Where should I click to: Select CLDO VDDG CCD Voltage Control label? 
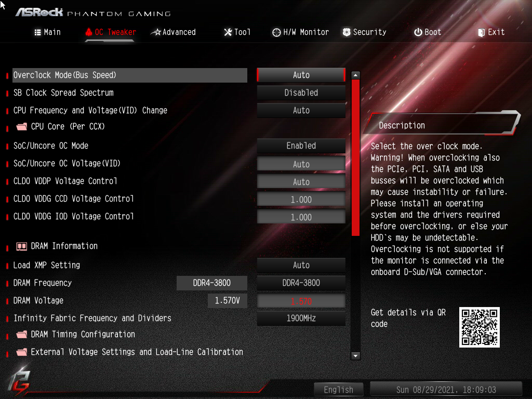tap(74, 198)
